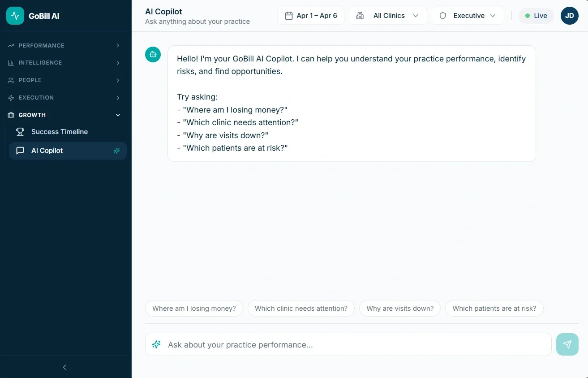Focus the 'Ask about your practice performance' field
This screenshot has width=588, height=378.
click(348, 344)
